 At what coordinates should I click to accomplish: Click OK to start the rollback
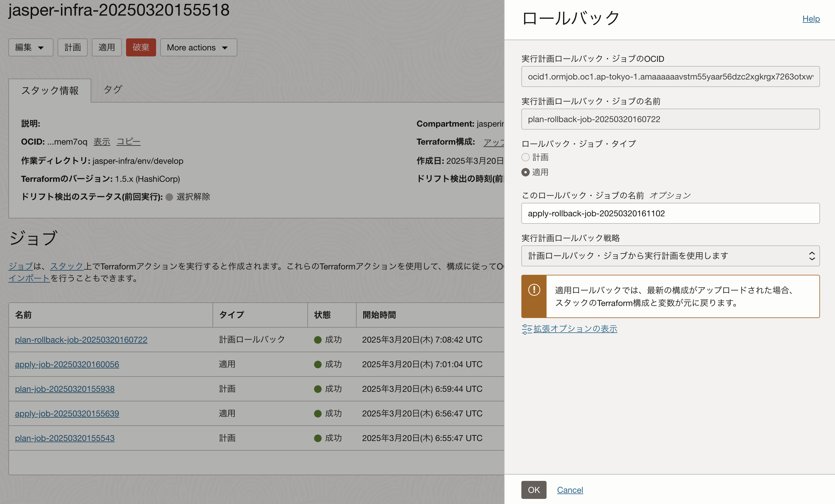pos(533,490)
